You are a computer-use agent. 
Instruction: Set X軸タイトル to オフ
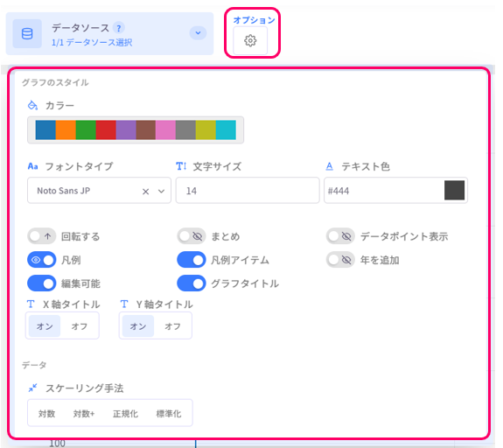[x=80, y=326]
